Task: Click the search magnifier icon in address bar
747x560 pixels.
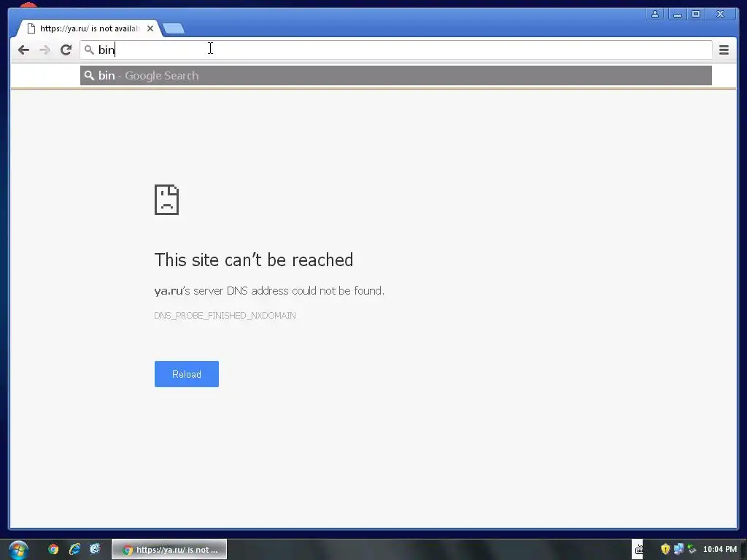Action: point(89,50)
